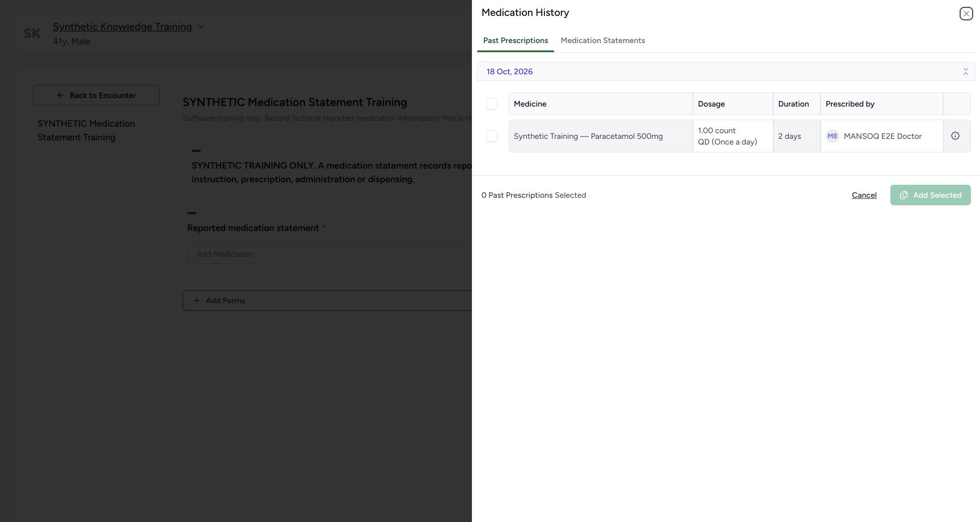
Task: Click the MANSOQ E2E Doctor name
Action: [882, 136]
